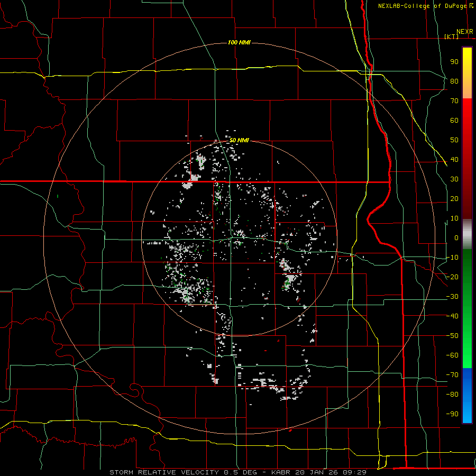Click the 20 value on the velocity scale
This screenshot has height=476, width=476.
[454, 198]
